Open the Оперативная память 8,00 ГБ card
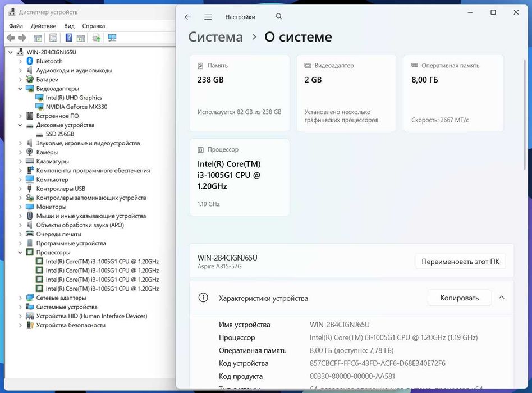This screenshot has width=532, height=393. tap(453, 93)
